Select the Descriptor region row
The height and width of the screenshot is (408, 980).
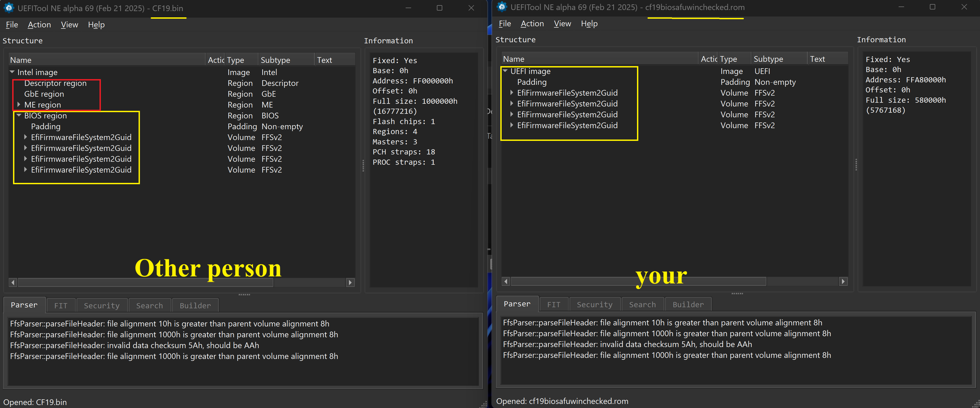click(55, 83)
